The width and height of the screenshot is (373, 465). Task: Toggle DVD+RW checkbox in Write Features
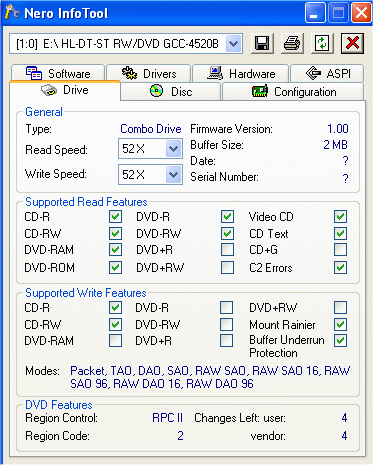340,308
